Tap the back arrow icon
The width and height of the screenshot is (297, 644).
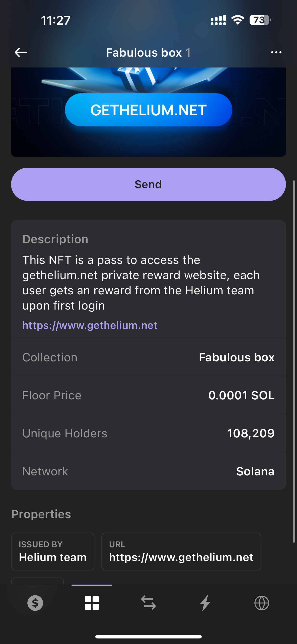click(21, 53)
